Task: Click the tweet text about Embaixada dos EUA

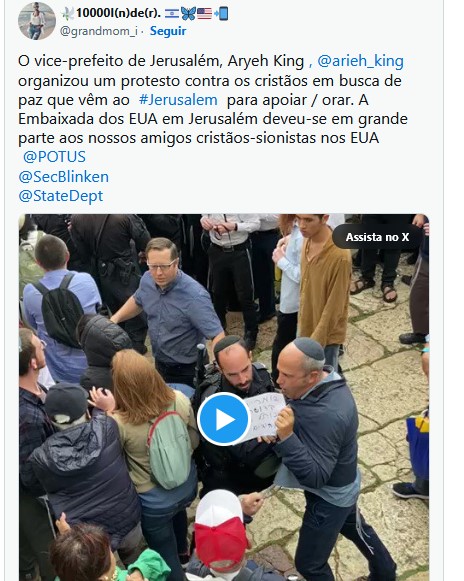Action: (213, 119)
